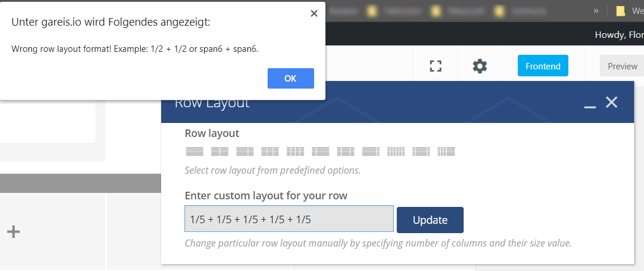Select the three equal columns layout icon
Image resolution: width=644 pixels, height=271 pixels.
[270, 152]
